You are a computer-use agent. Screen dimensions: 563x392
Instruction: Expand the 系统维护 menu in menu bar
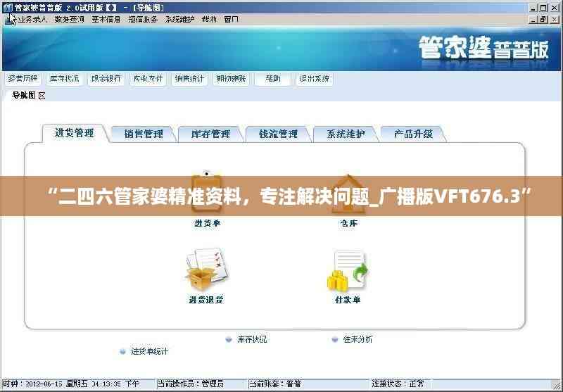(179, 19)
